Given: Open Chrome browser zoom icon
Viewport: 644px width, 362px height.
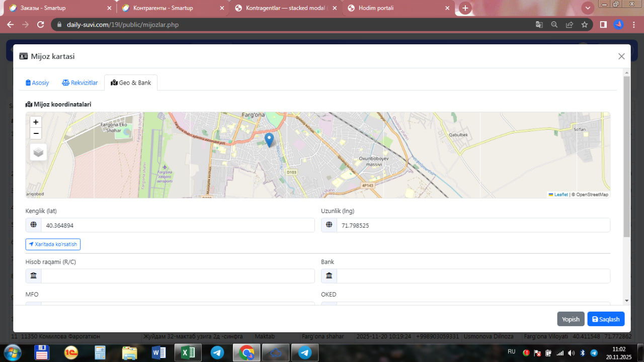Looking at the screenshot, I should [554, 25].
